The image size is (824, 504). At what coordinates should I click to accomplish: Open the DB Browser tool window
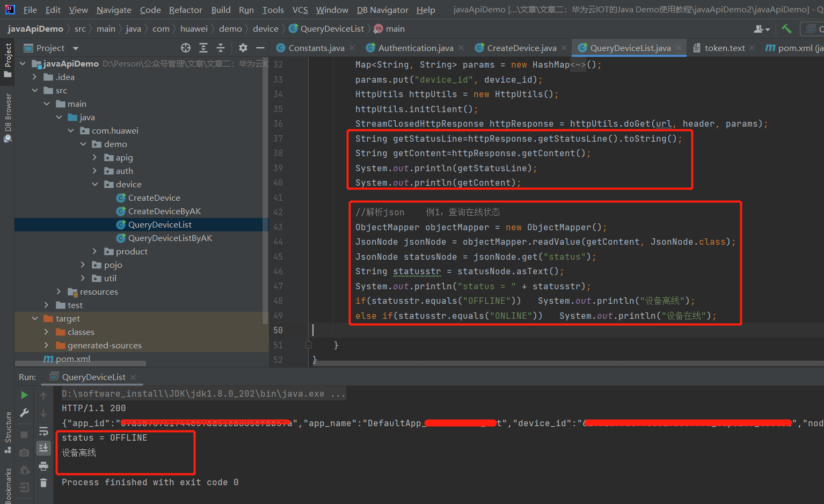(8, 118)
